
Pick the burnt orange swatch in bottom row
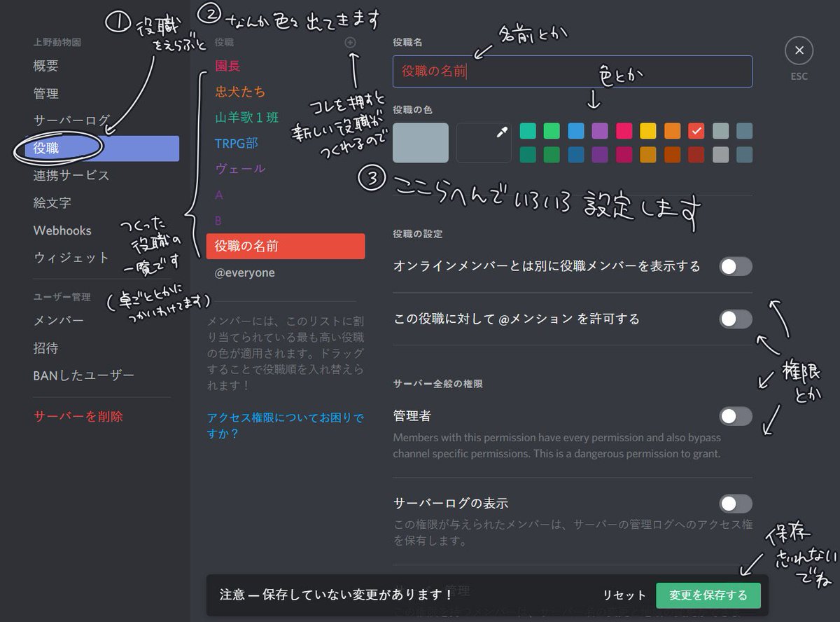pyautogui.click(x=672, y=154)
